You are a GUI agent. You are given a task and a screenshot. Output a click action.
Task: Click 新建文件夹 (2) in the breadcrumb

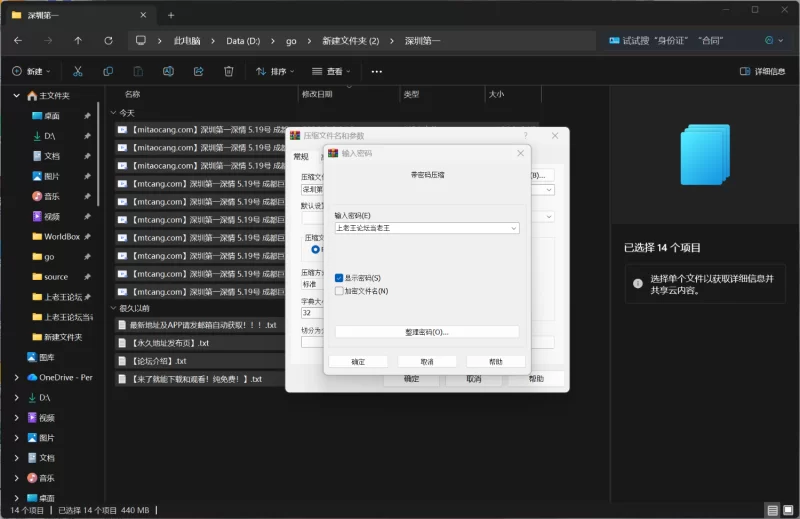point(351,41)
